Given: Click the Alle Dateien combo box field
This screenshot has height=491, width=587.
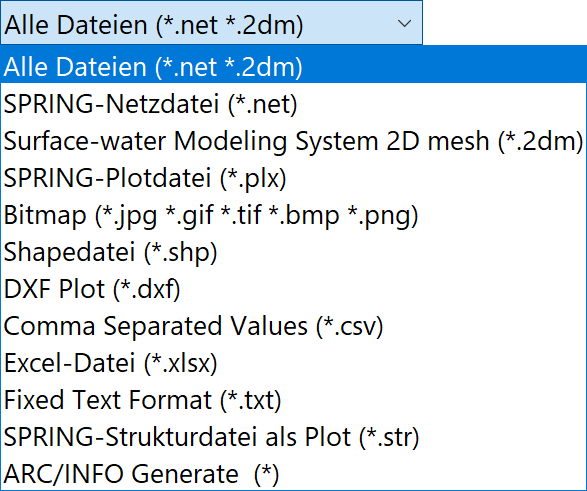Looking at the screenshot, I should point(212,22).
